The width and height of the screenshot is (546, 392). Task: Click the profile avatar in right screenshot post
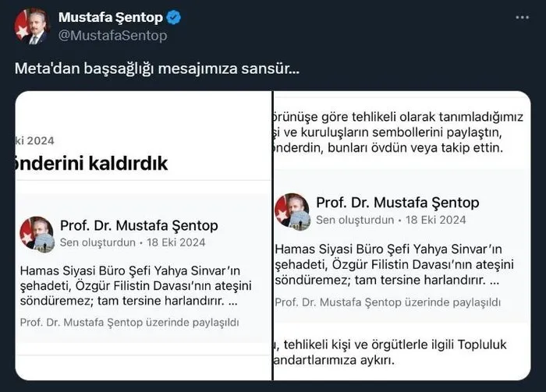click(x=292, y=211)
